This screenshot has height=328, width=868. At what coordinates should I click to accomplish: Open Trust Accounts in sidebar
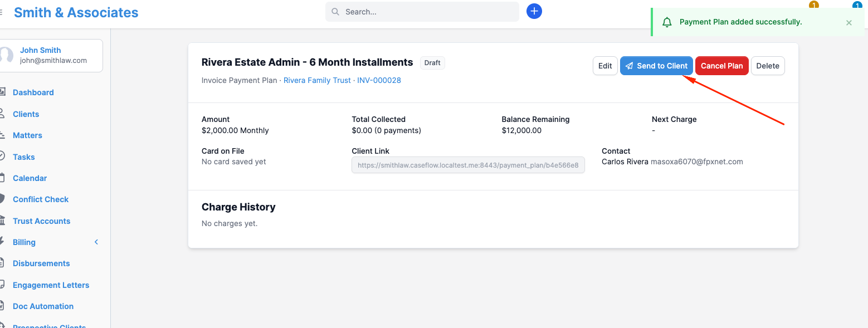(41, 221)
